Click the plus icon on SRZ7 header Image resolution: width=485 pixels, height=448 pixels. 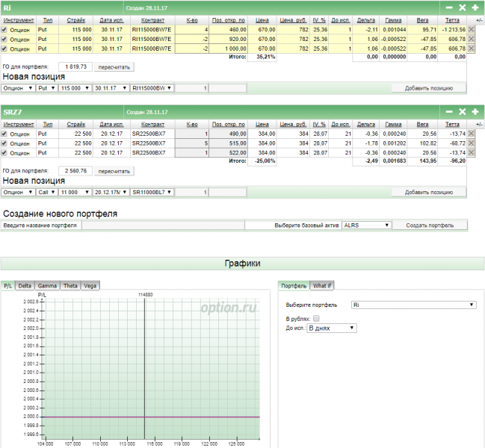(475, 111)
